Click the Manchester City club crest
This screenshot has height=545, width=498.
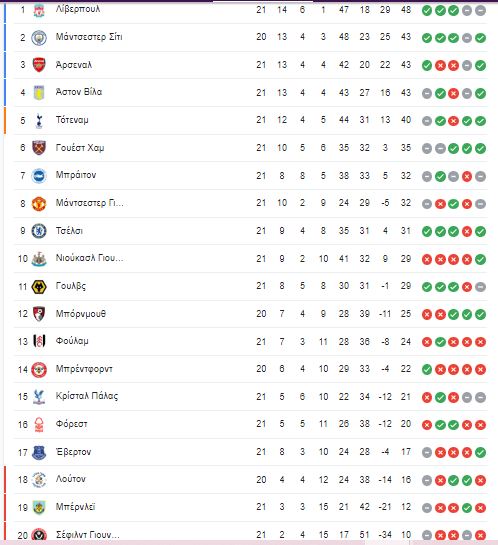[x=39, y=38]
